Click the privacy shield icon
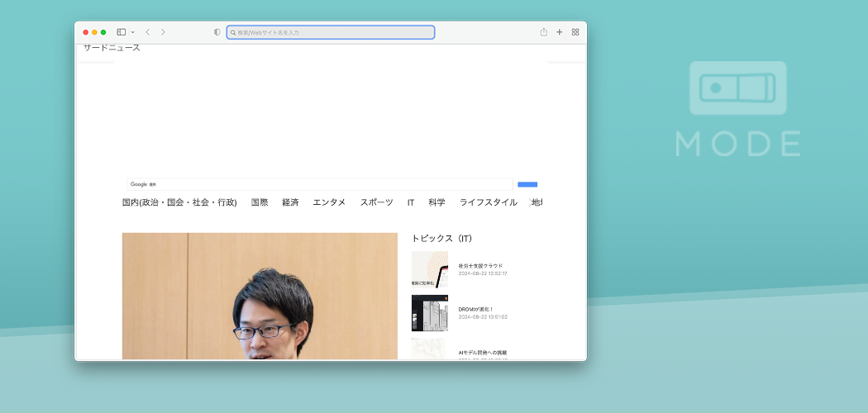This screenshot has height=413, width=868. coord(217,32)
